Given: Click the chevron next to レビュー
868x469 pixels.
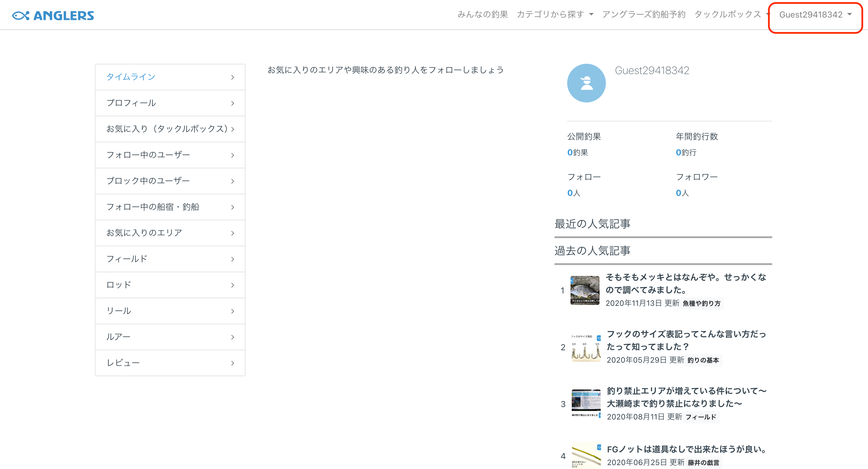Looking at the screenshot, I should [x=232, y=363].
